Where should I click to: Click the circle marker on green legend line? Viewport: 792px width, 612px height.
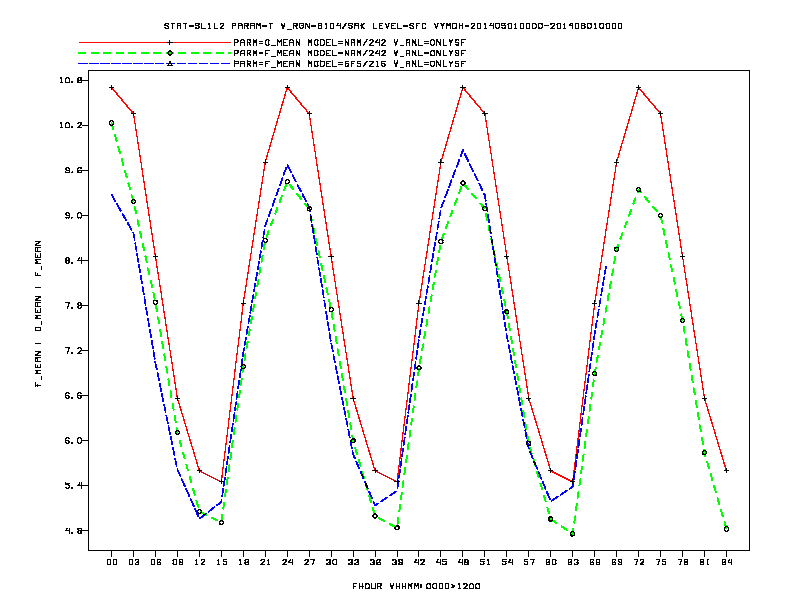pos(170,53)
